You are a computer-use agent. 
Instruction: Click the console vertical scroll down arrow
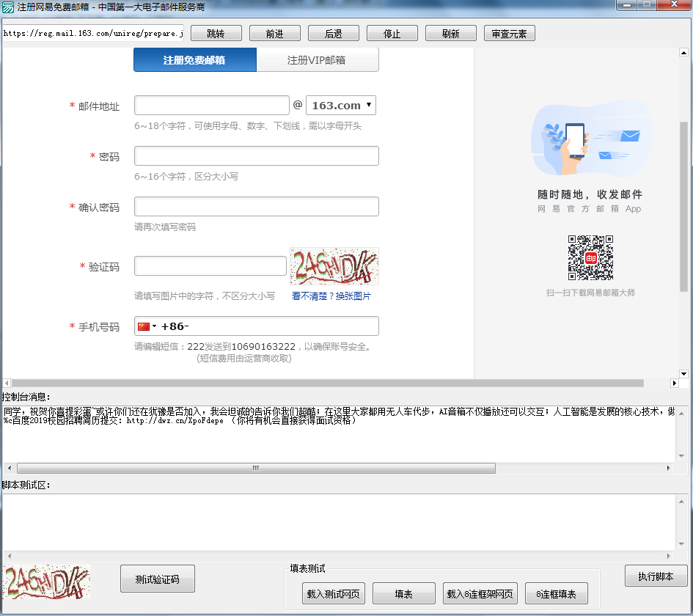(681, 456)
